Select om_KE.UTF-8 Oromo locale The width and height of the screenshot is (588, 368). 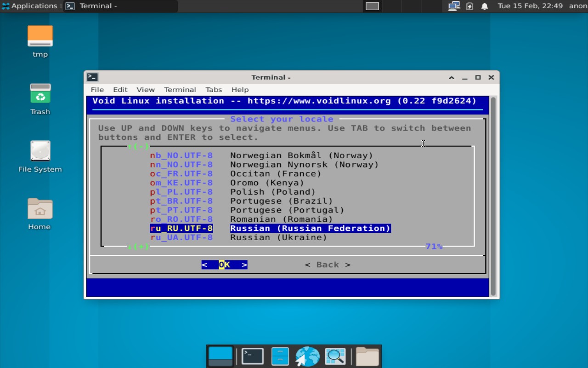227,183
